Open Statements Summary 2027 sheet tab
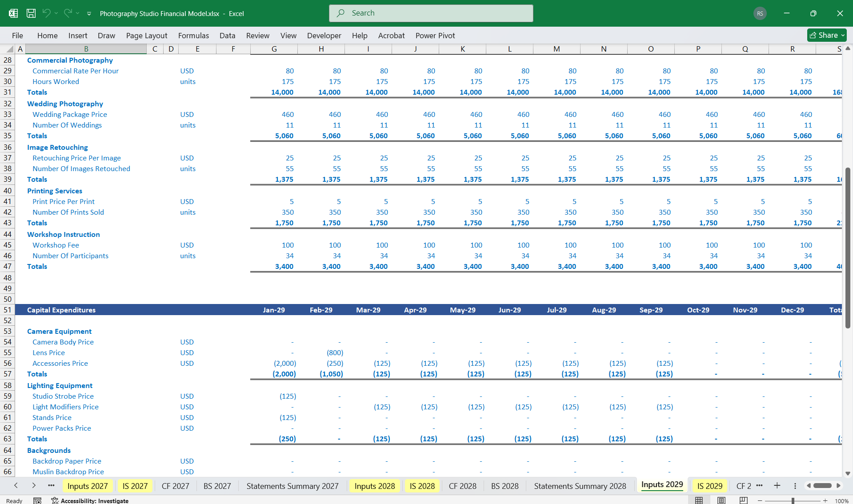Screen dimensions: 853x504 tap(292, 486)
